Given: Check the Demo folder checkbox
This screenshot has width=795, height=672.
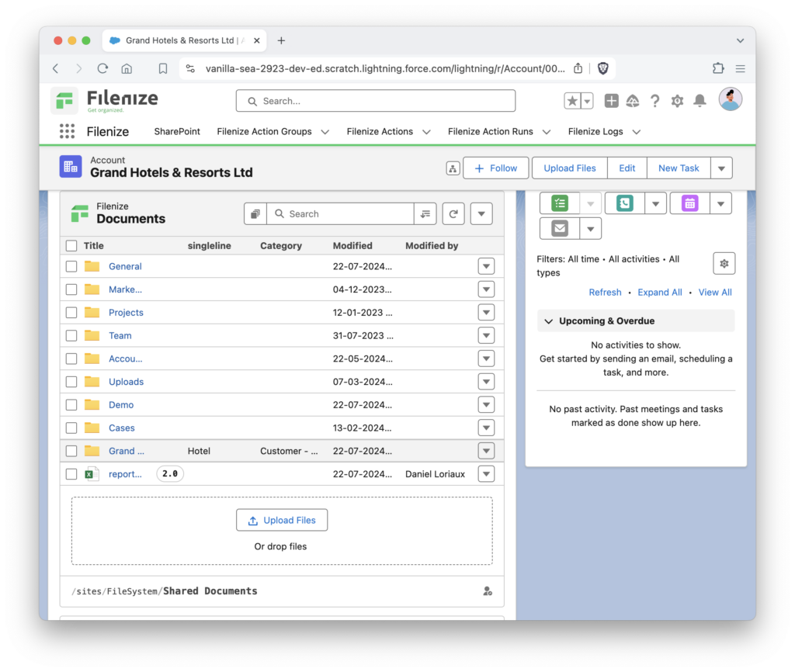Looking at the screenshot, I should click(71, 405).
